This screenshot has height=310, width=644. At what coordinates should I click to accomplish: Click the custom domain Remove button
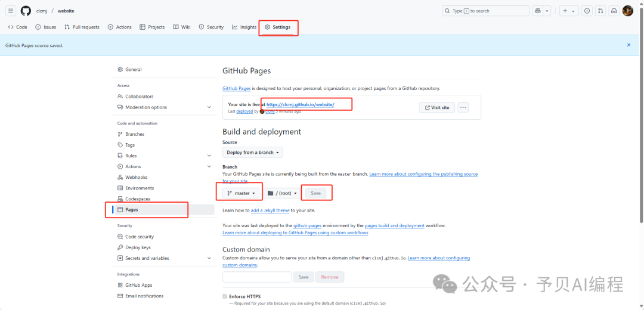click(330, 277)
